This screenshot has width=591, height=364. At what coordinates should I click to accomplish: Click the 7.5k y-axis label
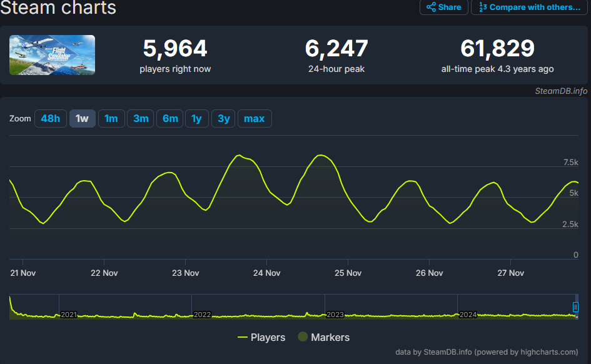[x=570, y=163]
